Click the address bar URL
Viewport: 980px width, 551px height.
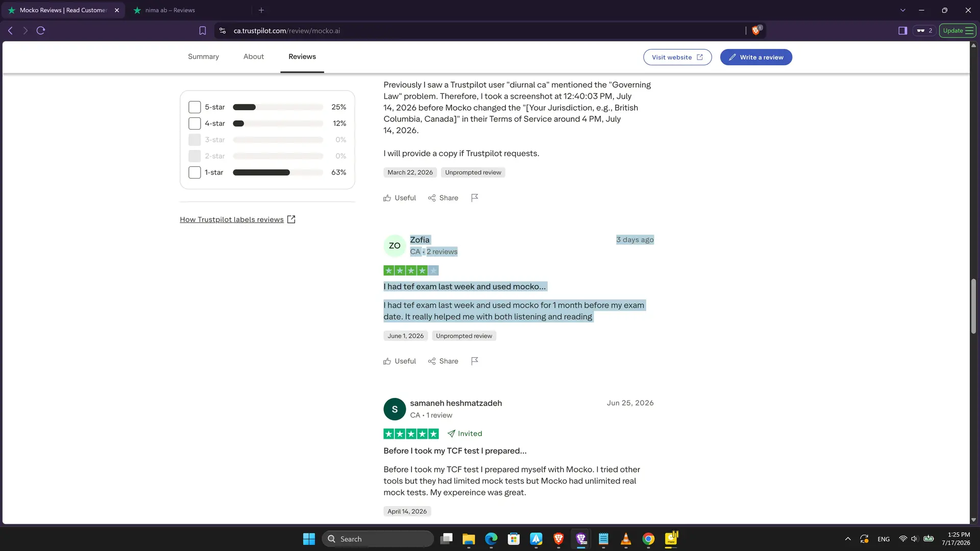[x=287, y=31]
